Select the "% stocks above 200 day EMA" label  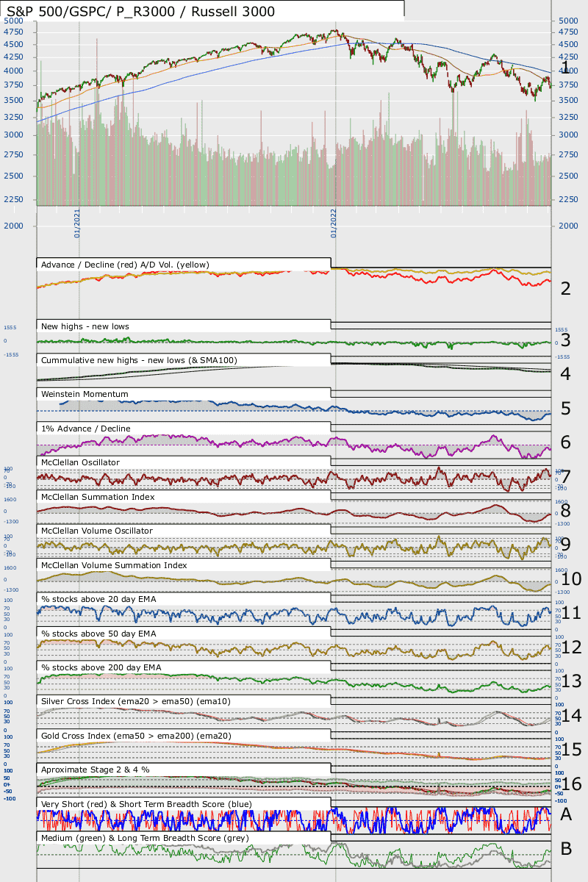click(x=101, y=667)
